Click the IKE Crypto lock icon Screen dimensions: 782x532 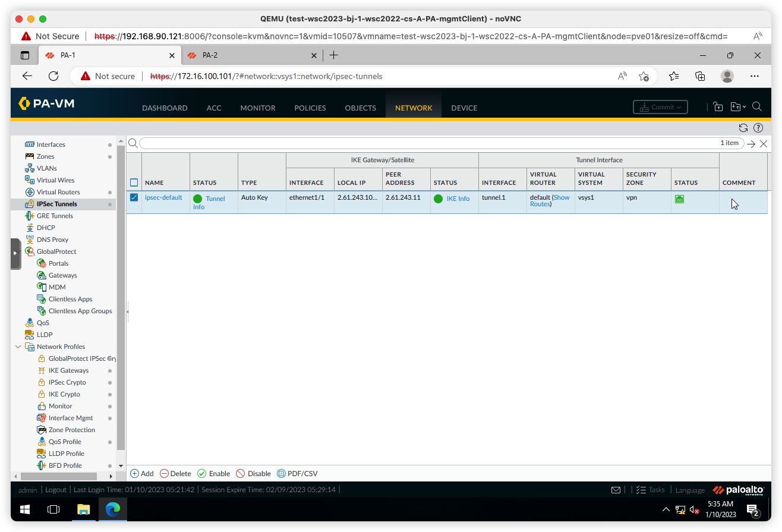tap(42, 394)
